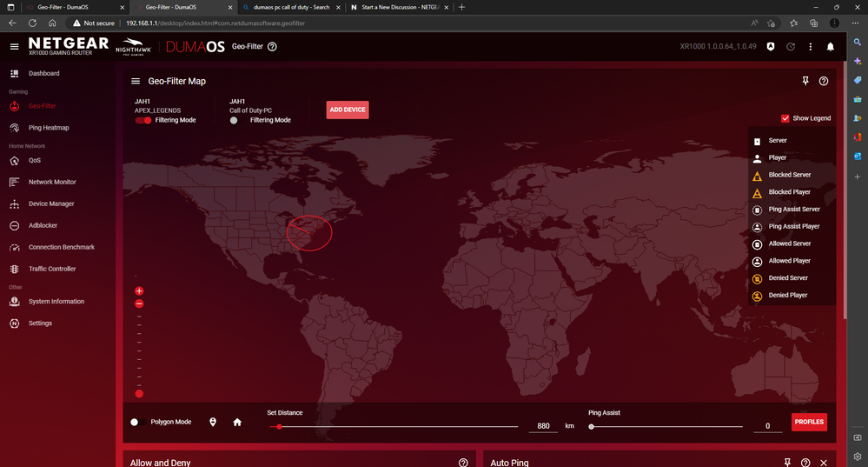
Task: Click the map zoom slider handle
Action: (x=139, y=394)
